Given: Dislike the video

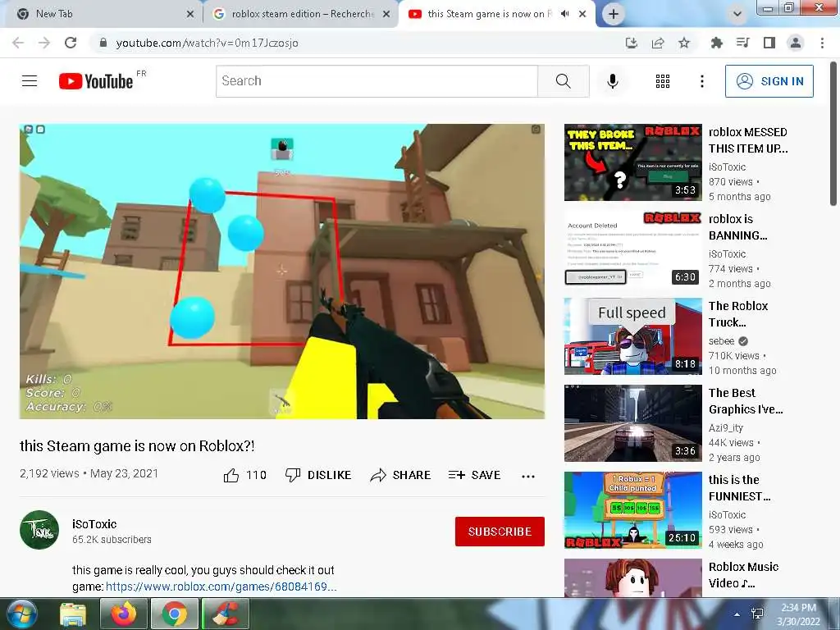Looking at the screenshot, I should [318, 475].
